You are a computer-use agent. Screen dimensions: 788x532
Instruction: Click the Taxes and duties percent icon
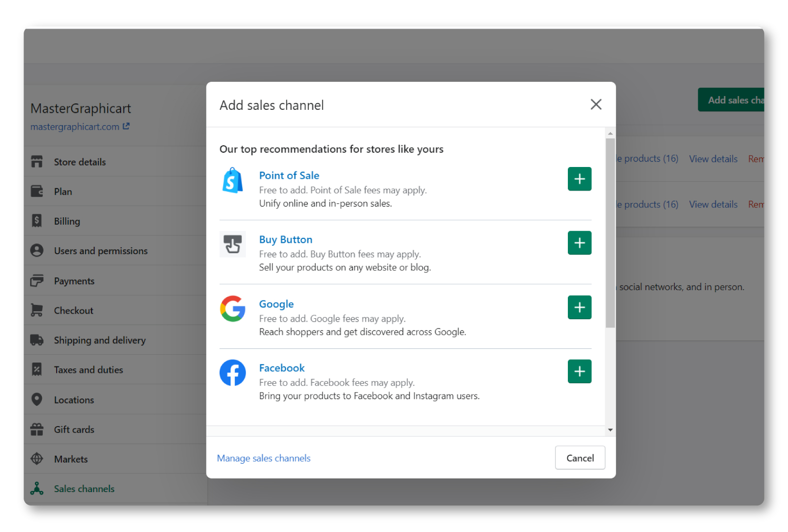(x=37, y=369)
